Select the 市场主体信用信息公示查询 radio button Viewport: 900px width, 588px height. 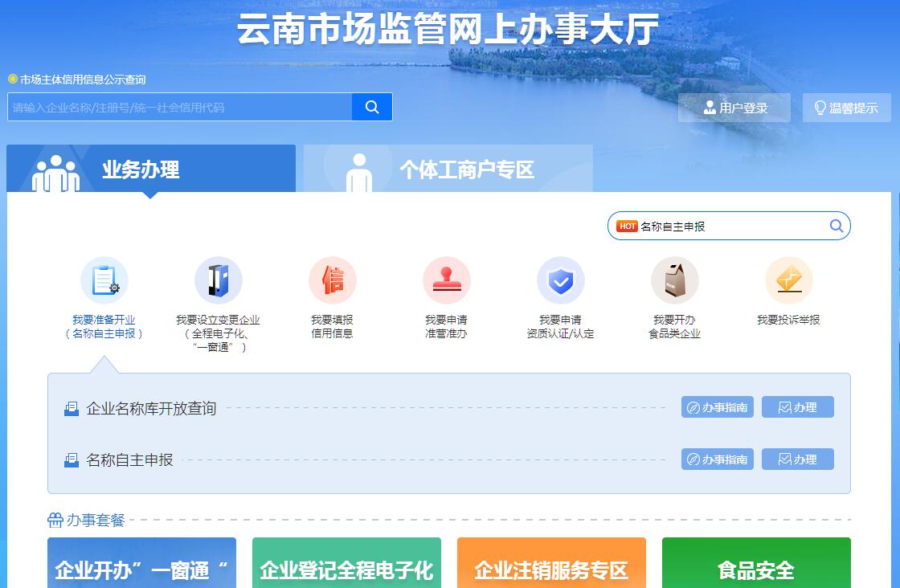pos(13,80)
